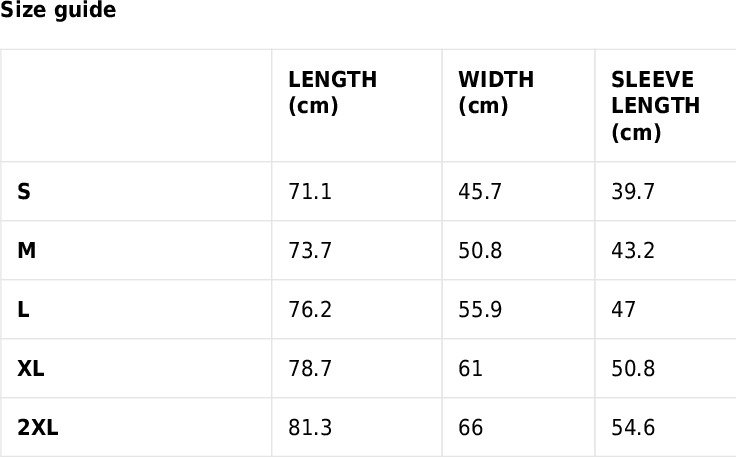Select the 54.6 sleeve length cell
The image size is (736, 457).
pos(633,428)
